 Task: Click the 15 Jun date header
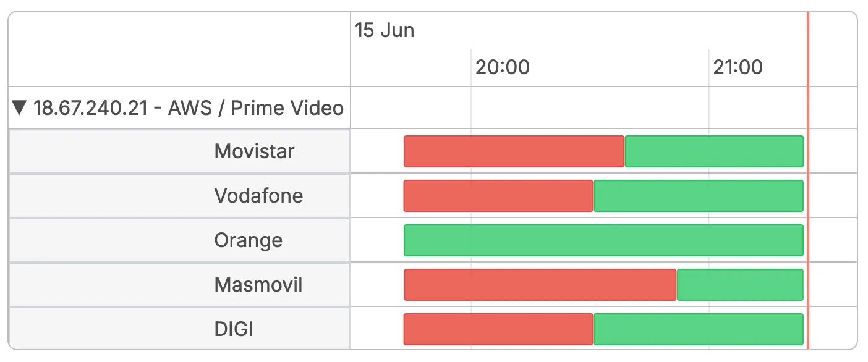click(385, 30)
